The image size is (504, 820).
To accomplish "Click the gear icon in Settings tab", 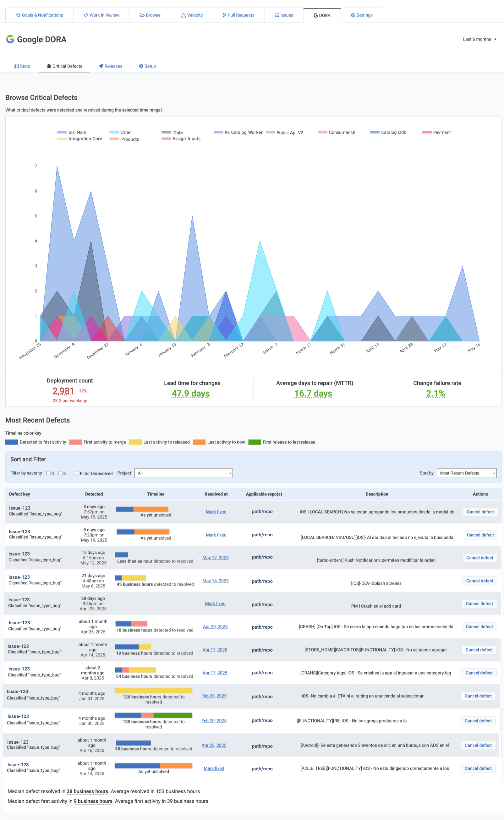I will (353, 15).
